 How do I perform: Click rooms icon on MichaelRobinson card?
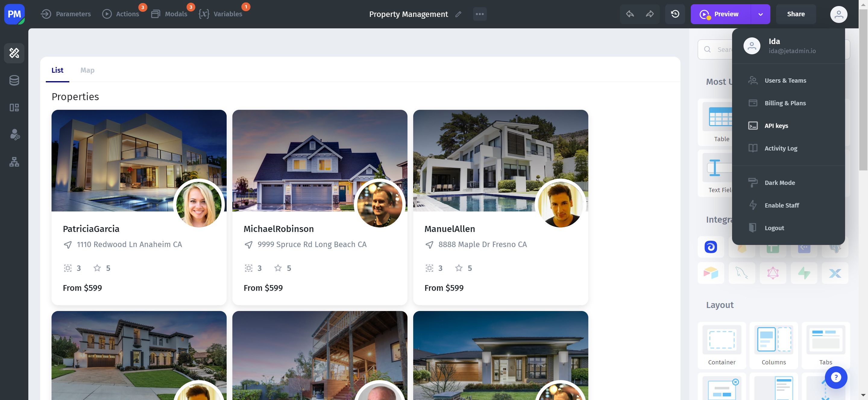(248, 268)
